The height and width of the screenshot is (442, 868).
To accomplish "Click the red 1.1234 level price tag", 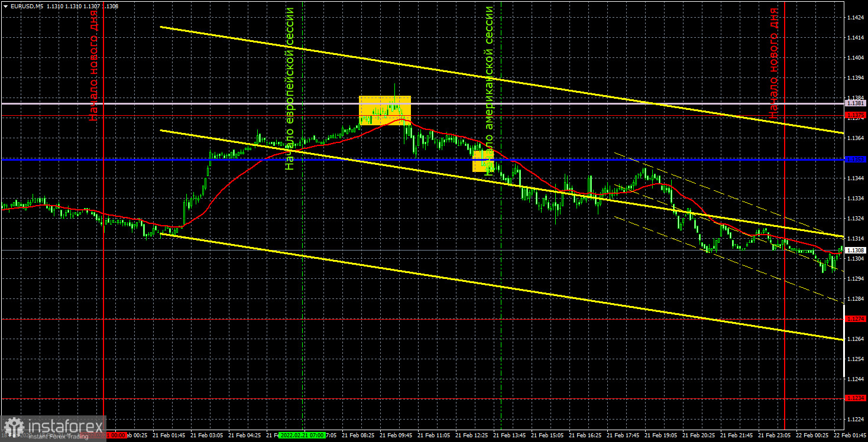I will (x=856, y=399).
